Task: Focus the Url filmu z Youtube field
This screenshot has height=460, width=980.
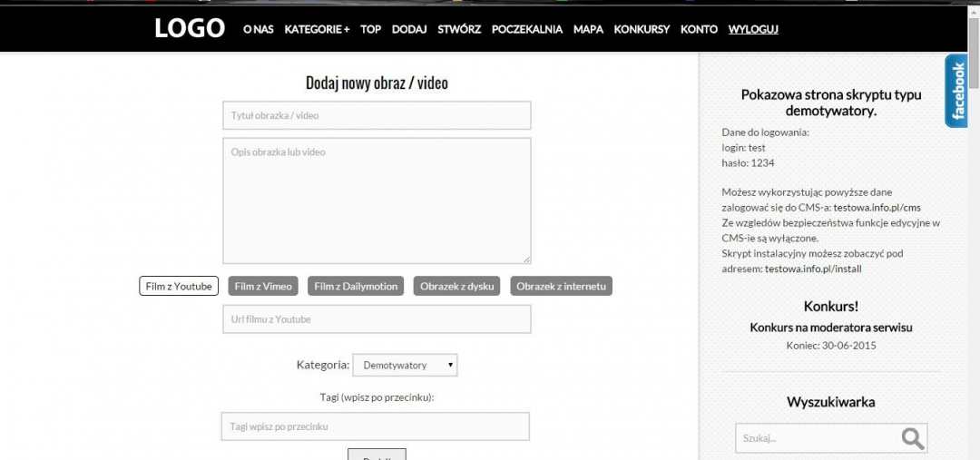Action: point(377,319)
